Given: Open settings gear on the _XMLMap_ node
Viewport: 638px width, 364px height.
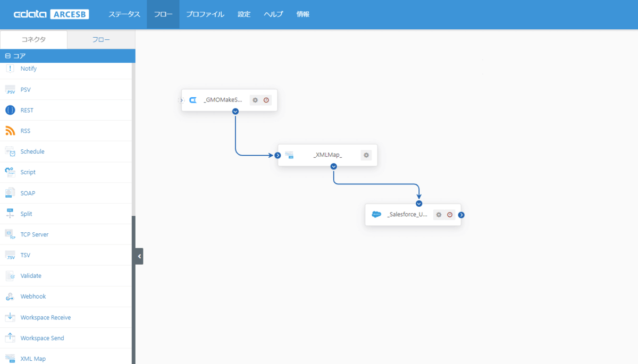Looking at the screenshot, I should click(366, 155).
